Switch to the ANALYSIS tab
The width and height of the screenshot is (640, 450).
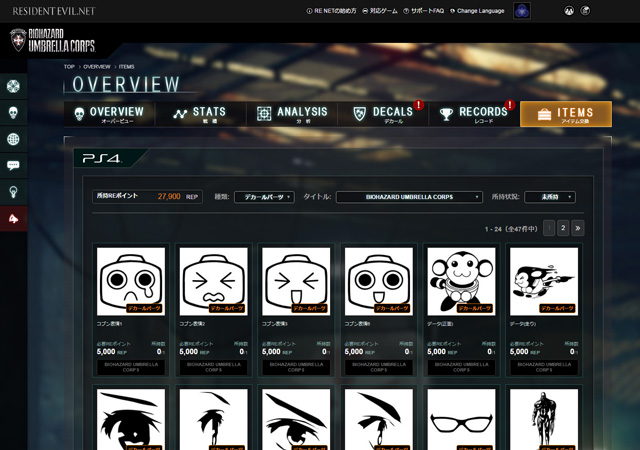pyautogui.click(x=292, y=114)
